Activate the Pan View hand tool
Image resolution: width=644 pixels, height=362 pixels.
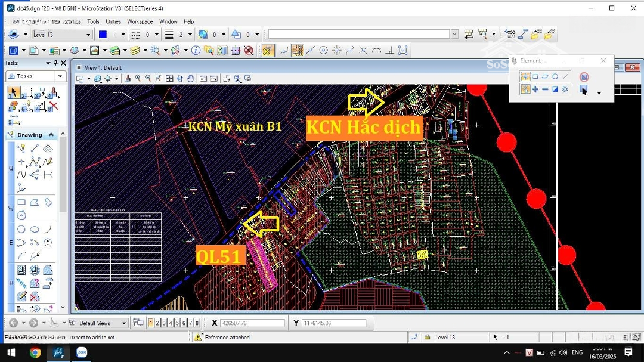(x=190, y=79)
